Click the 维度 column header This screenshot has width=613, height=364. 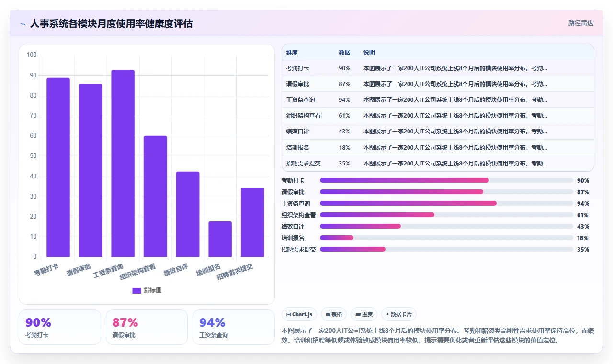(x=292, y=53)
